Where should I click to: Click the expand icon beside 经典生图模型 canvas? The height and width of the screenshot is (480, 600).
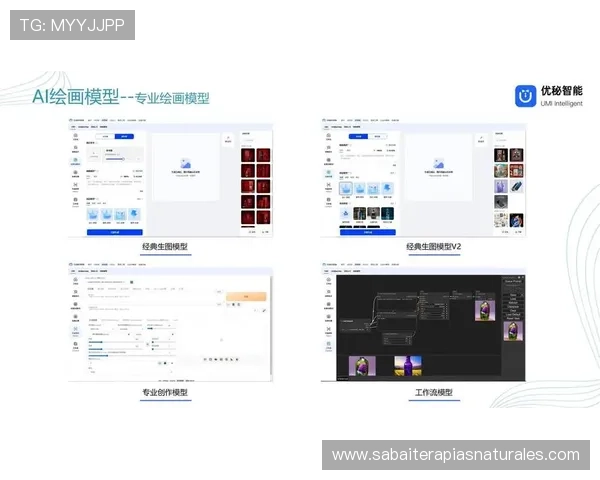(x=228, y=139)
